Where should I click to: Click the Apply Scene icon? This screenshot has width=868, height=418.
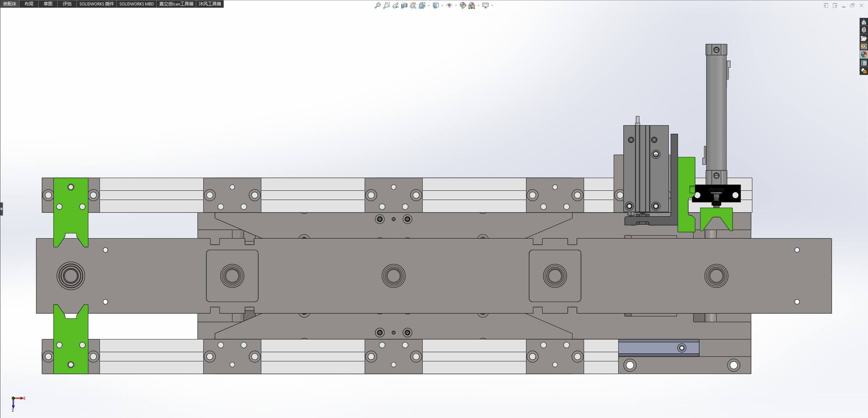coord(472,5)
